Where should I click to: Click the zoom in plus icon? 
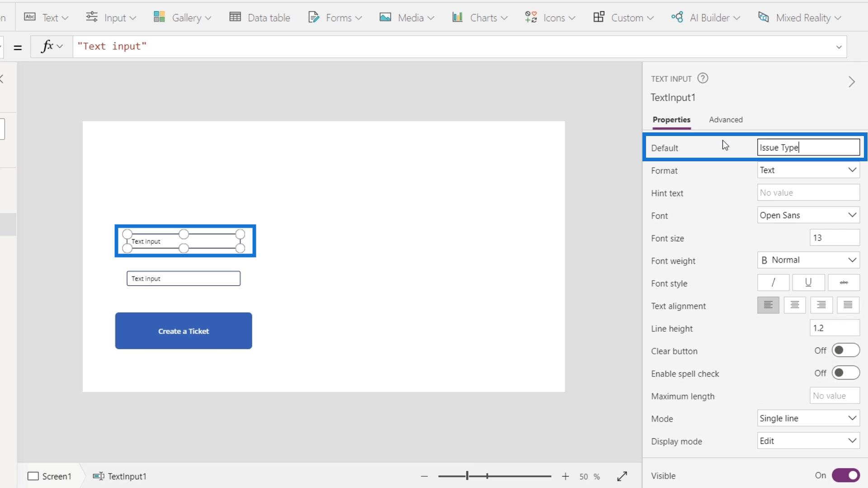pos(565,476)
